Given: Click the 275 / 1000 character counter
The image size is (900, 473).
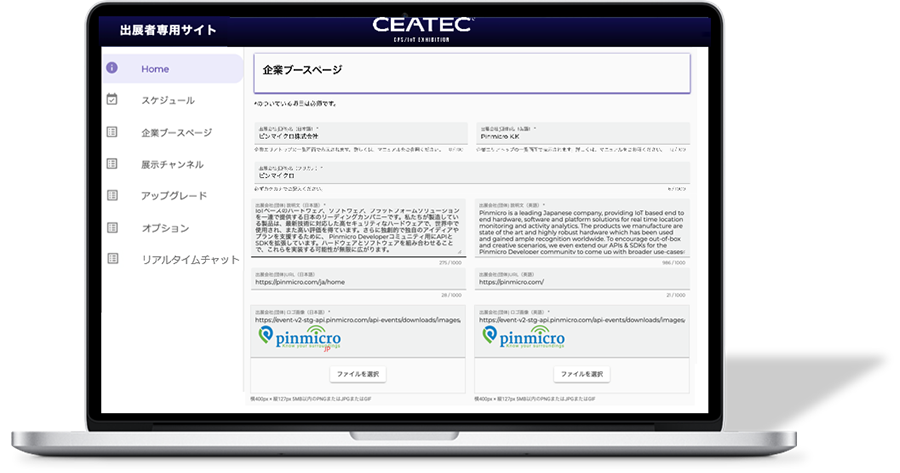Looking at the screenshot, I should [450, 262].
